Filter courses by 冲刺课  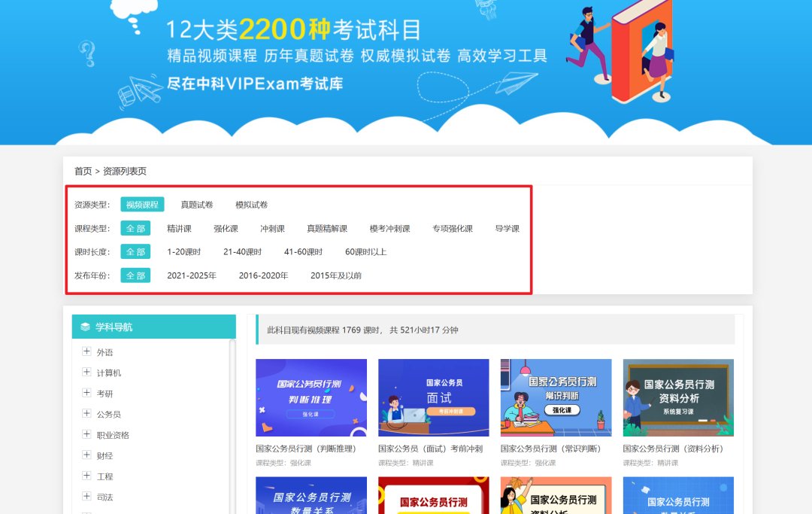(x=272, y=229)
